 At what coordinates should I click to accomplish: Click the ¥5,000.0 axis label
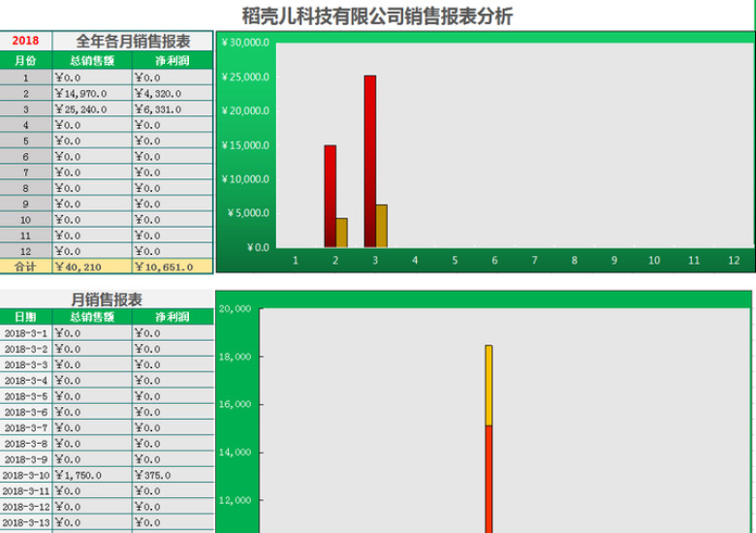point(248,213)
